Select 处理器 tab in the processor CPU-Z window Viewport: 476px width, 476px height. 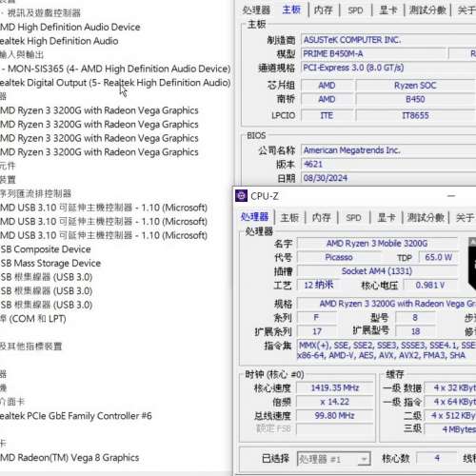[254, 217]
